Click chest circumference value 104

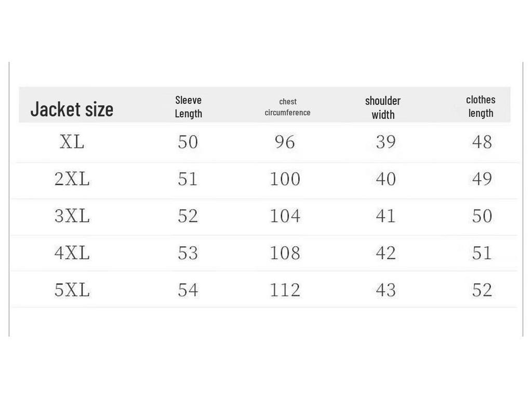coord(285,216)
